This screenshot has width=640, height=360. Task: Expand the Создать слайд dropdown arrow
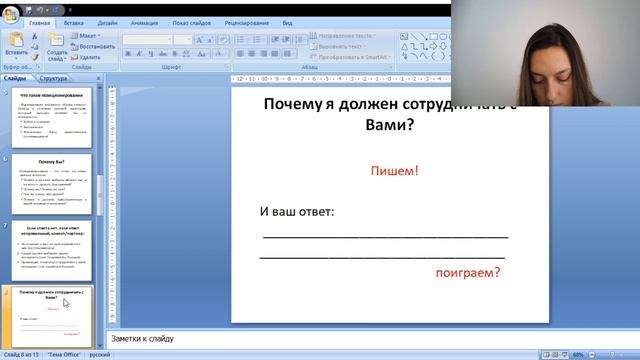click(65, 59)
